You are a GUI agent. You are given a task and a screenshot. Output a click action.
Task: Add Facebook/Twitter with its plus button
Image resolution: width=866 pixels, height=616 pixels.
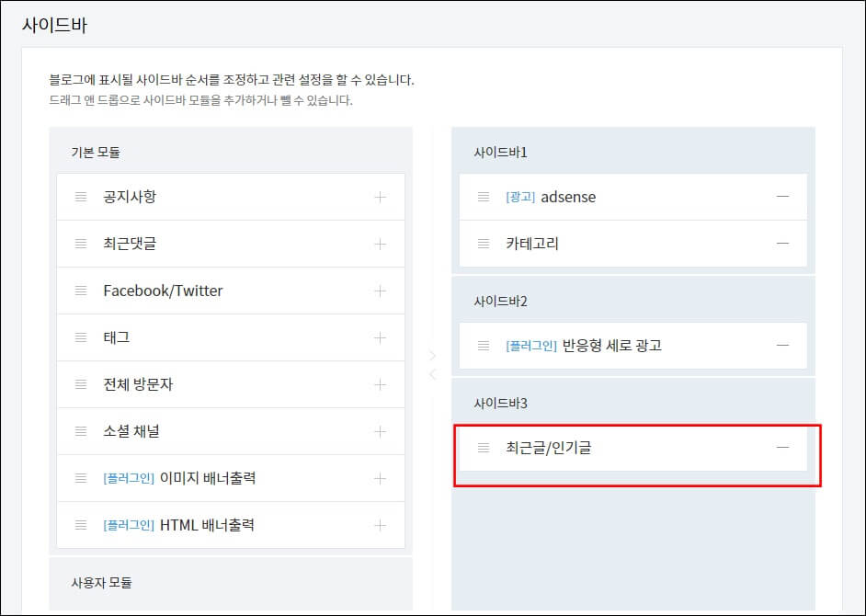(x=379, y=290)
